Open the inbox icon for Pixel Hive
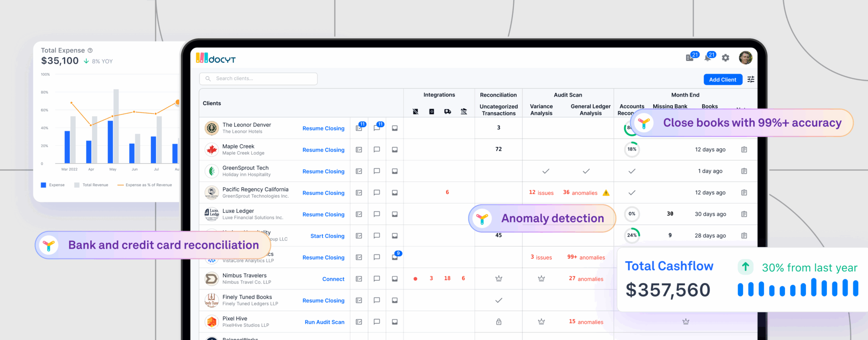 pyautogui.click(x=395, y=322)
